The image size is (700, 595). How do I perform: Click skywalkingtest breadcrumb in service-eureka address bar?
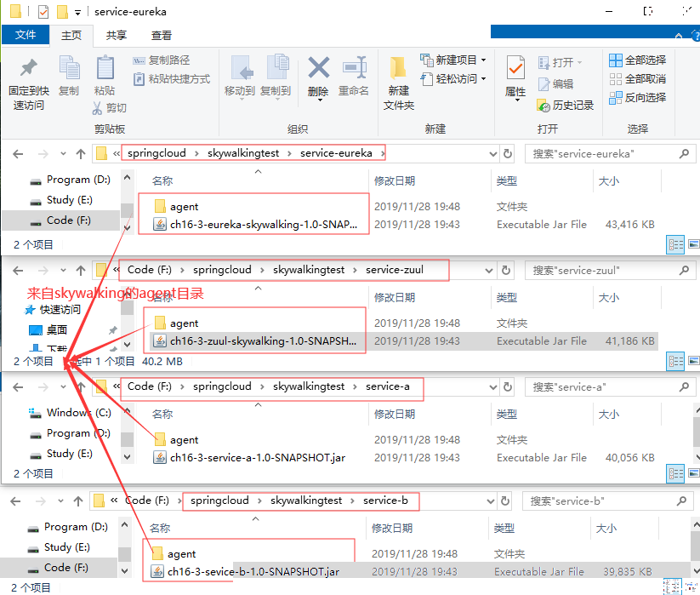pyautogui.click(x=243, y=153)
